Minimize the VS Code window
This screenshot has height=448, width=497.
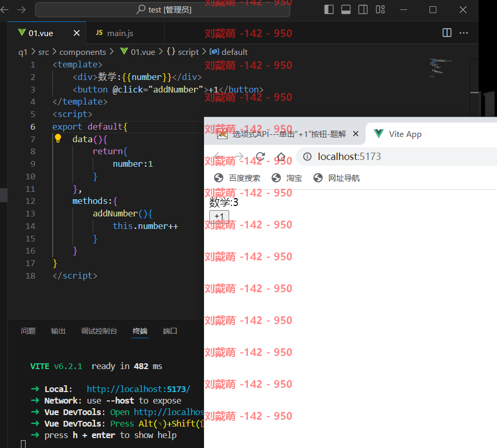pyautogui.click(x=403, y=10)
